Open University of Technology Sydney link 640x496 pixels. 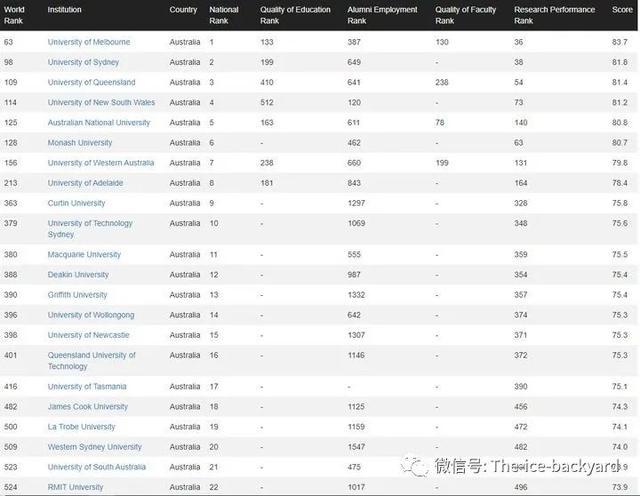pos(90,229)
